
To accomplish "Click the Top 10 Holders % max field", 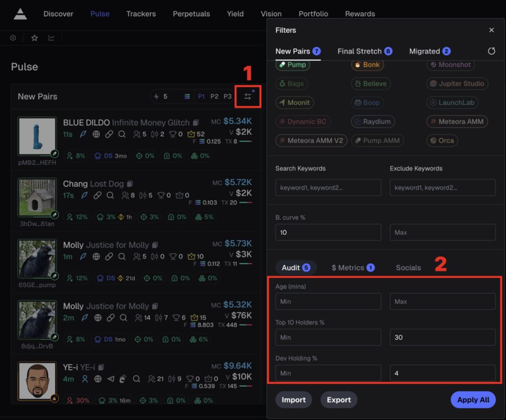I will (x=442, y=338).
